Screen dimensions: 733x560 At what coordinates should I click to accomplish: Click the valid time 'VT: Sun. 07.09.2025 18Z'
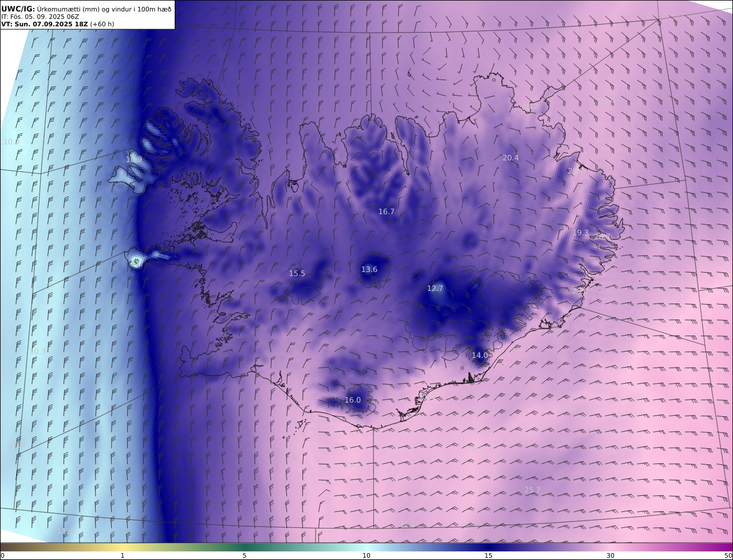coord(45,25)
